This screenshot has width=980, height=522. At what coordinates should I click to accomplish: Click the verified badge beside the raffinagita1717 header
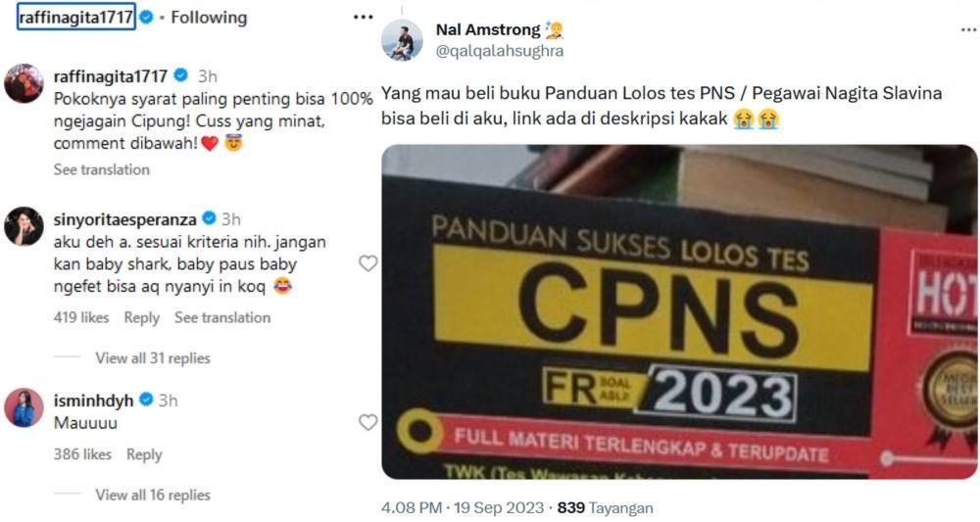(146, 18)
